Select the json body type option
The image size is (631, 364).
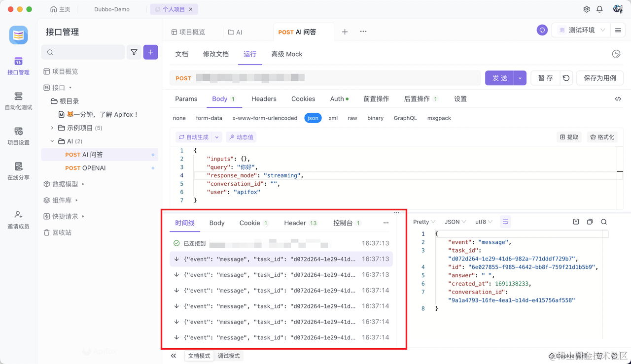(x=313, y=118)
